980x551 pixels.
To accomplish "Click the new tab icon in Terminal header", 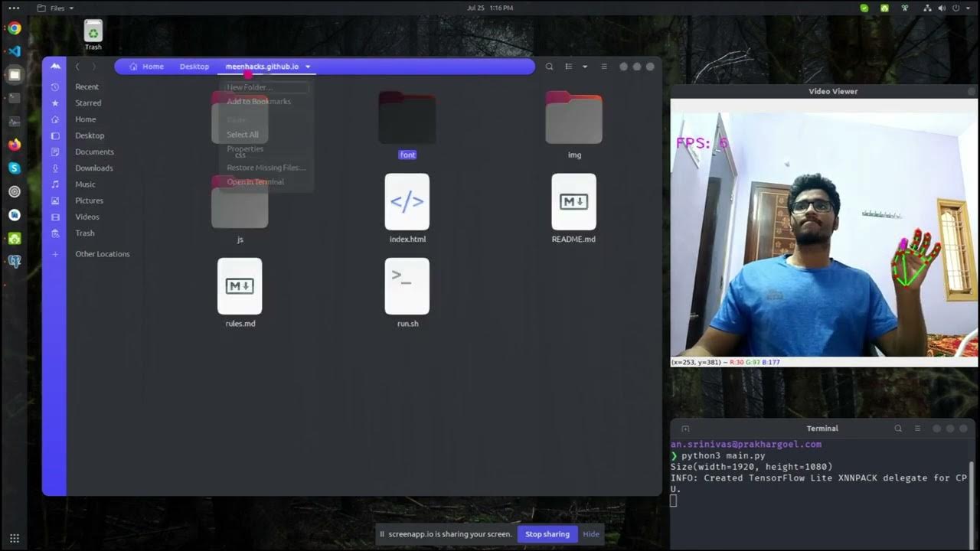I will pos(685,429).
